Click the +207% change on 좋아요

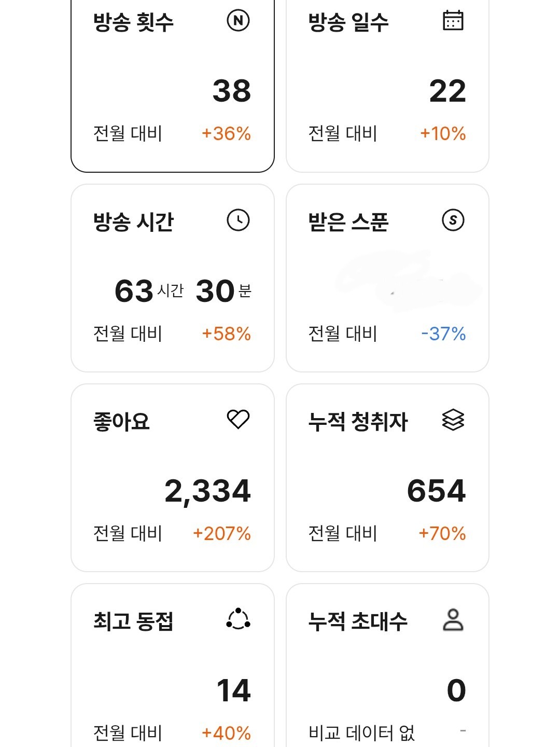click(x=222, y=533)
